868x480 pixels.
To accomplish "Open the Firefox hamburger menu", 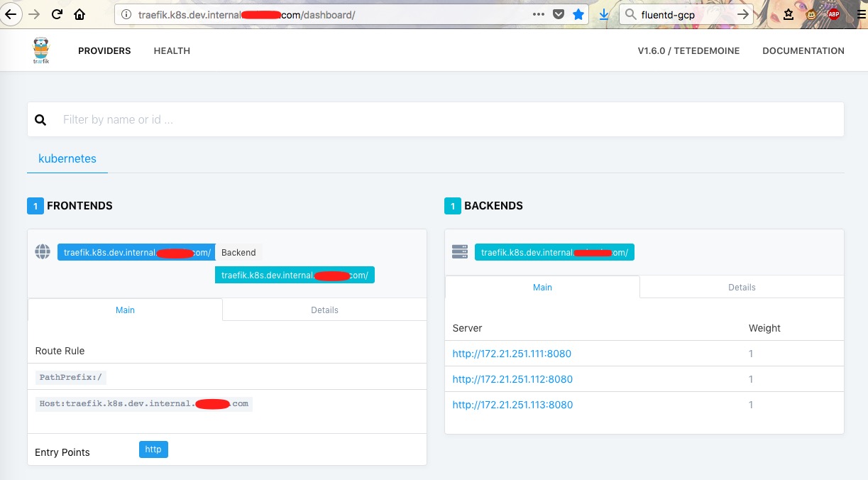I will tap(860, 13).
